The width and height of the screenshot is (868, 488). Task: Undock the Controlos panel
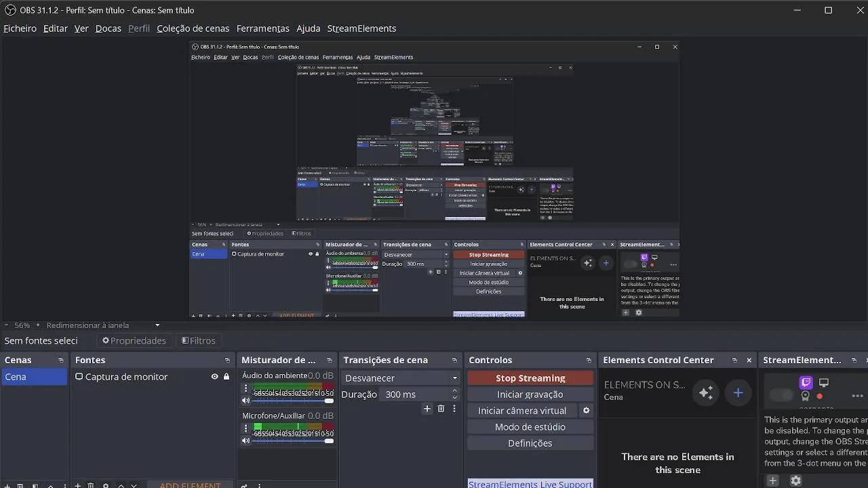tap(589, 361)
